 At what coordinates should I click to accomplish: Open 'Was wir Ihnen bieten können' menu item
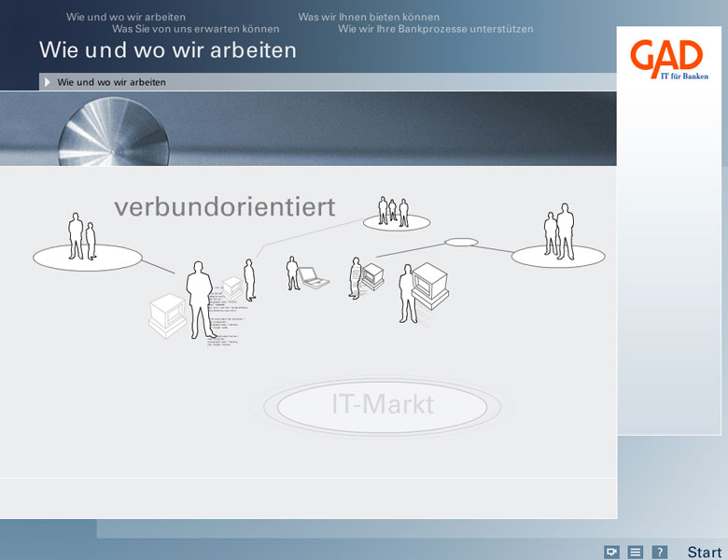tap(369, 17)
